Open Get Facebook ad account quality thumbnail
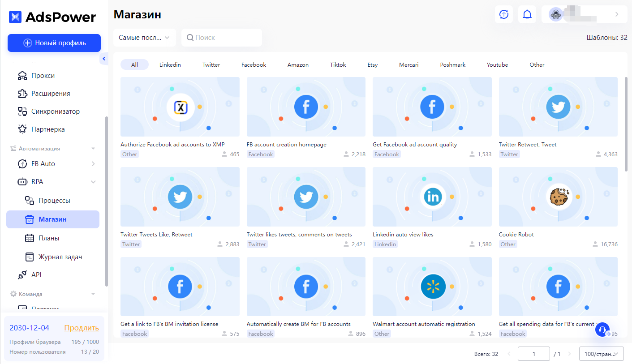Viewport: 632px width, 364px height. click(x=432, y=107)
